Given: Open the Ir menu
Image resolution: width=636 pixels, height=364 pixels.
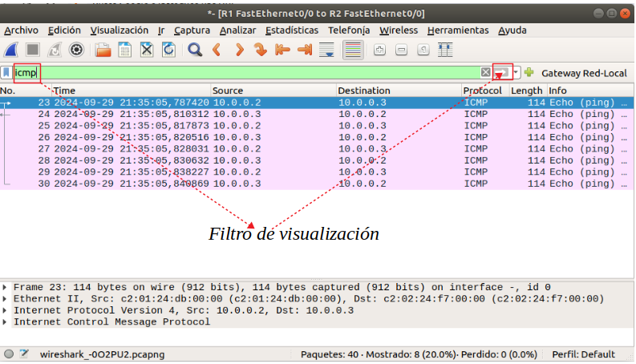Looking at the screenshot, I should tap(161, 30).
